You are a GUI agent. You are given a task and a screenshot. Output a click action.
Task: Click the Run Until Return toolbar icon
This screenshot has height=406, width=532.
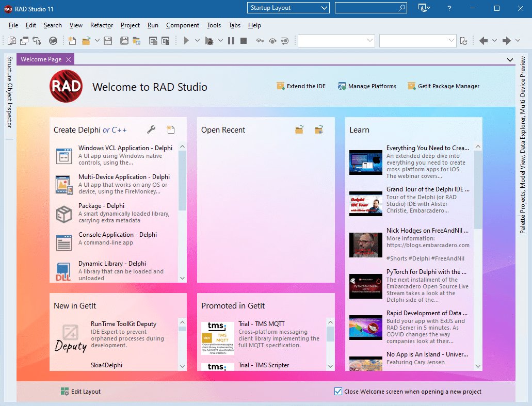click(x=285, y=41)
